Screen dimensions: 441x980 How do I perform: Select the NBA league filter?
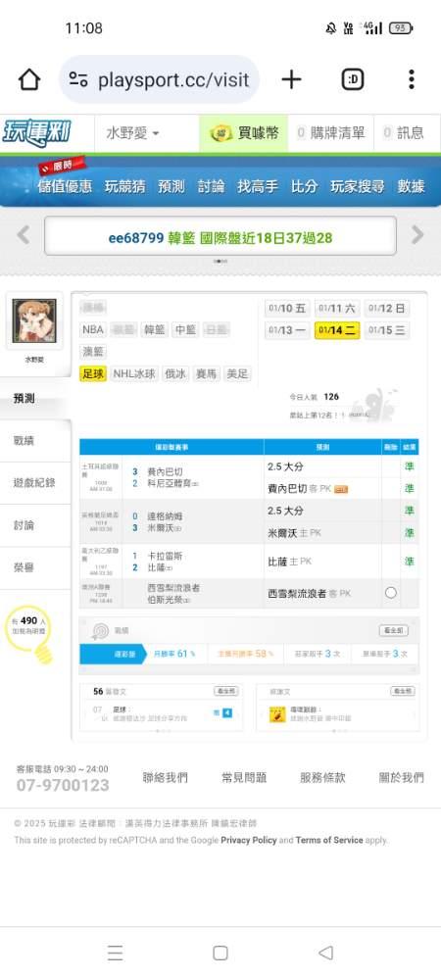pos(92,329)
